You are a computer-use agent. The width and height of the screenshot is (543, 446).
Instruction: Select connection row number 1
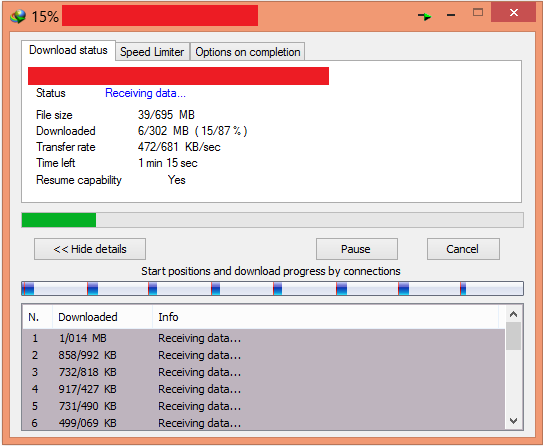click(264, 338)
